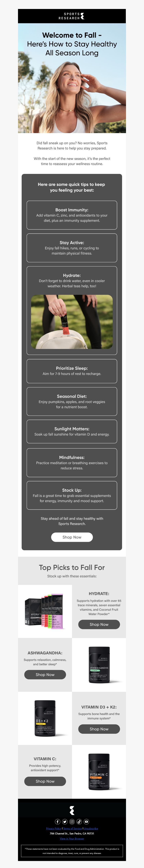Open the Twitter social icon
Image resolution: width=144 pixels, height=868 pixels.
click(x=65, y=822)
